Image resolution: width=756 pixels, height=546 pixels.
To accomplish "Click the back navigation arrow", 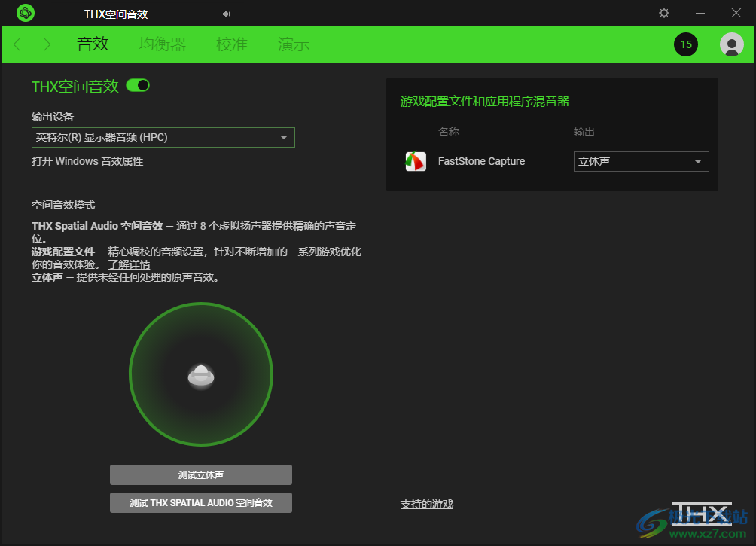I will click(x=17, y=44).
